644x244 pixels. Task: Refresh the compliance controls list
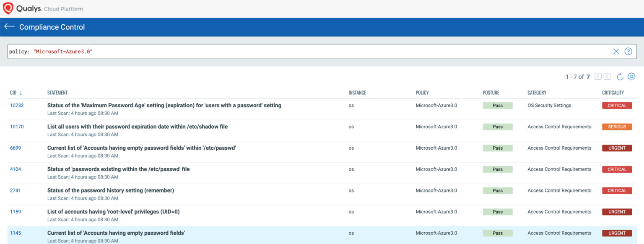620,76
